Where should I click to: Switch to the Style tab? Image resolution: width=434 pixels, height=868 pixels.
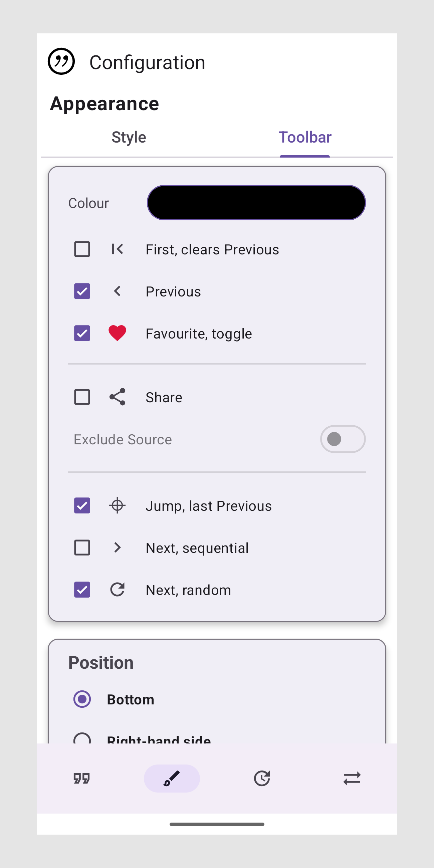click(x=129, y=138)
